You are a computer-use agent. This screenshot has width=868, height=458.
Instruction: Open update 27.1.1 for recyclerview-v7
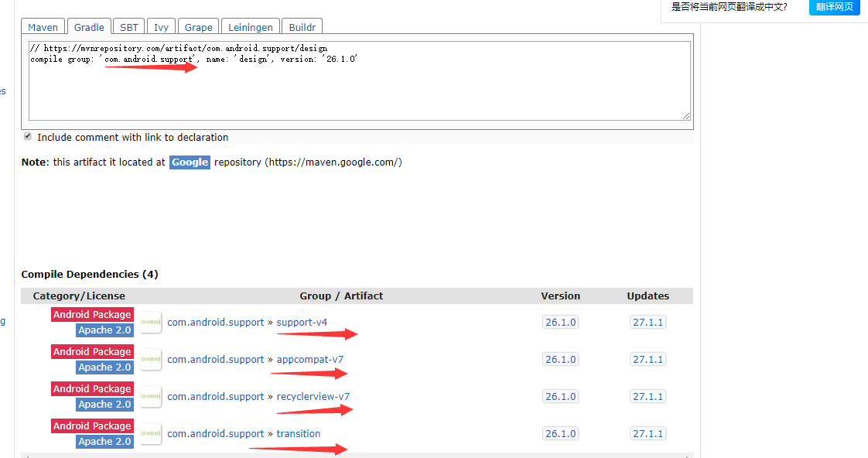coord(648,397)
